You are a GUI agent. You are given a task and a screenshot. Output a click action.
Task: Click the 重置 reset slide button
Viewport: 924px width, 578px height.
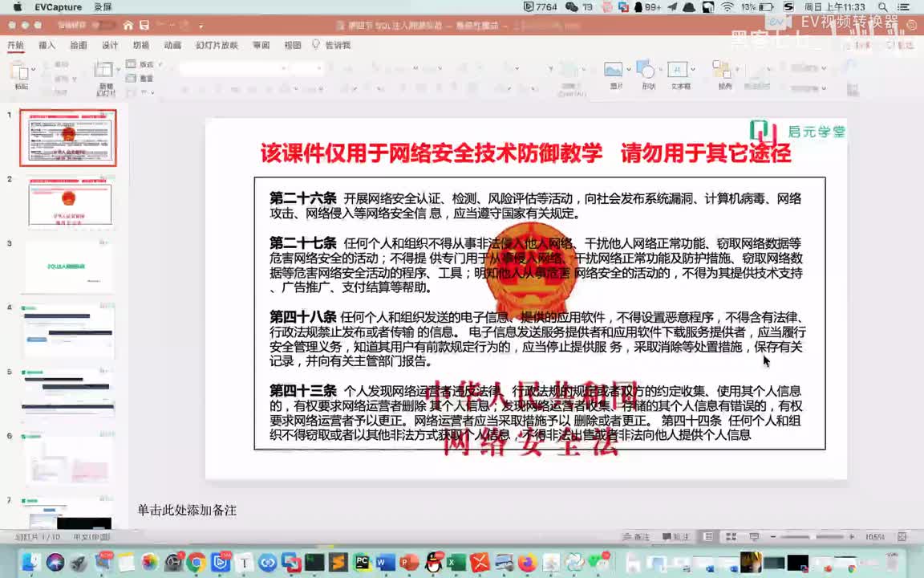tap(140, 78)
